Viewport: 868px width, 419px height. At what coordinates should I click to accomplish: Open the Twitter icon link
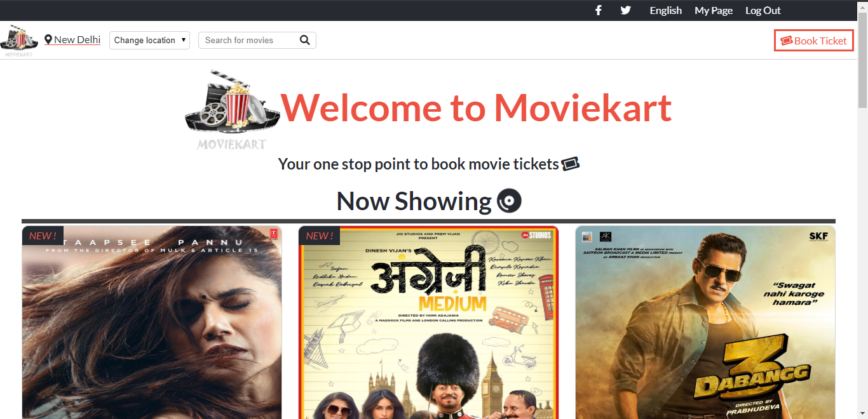click(x=626, y=10)
